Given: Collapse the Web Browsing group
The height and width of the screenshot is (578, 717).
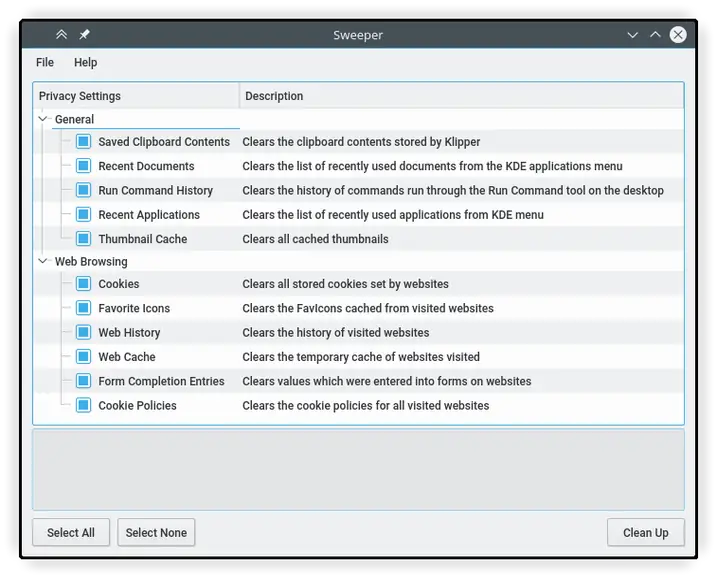Looking at the screenshot, I should pos(43,261).
